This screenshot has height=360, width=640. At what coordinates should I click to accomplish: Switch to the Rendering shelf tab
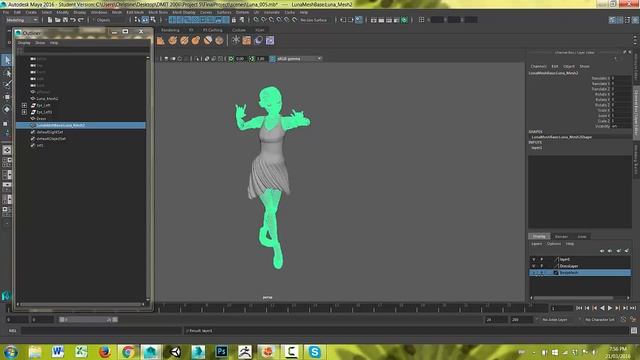tap(170, 30)
